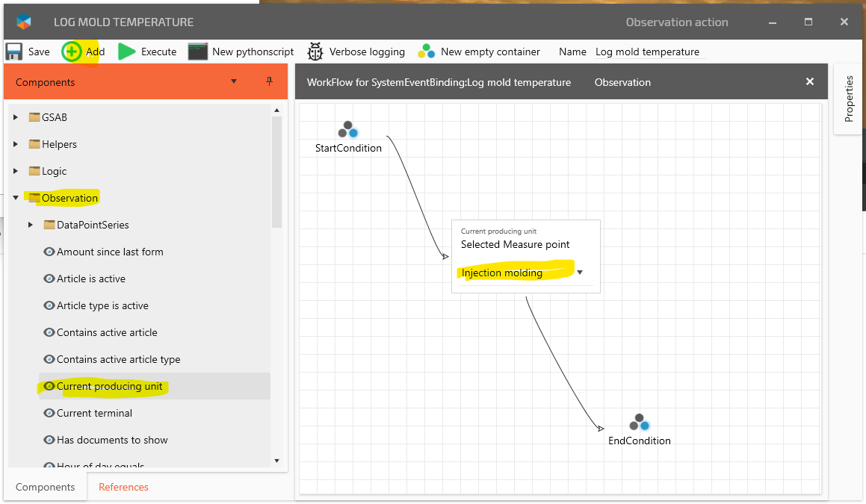Close the WorkFlow Observation panel
The width and height of the screenshot is (866, 504).
[810, 82]
